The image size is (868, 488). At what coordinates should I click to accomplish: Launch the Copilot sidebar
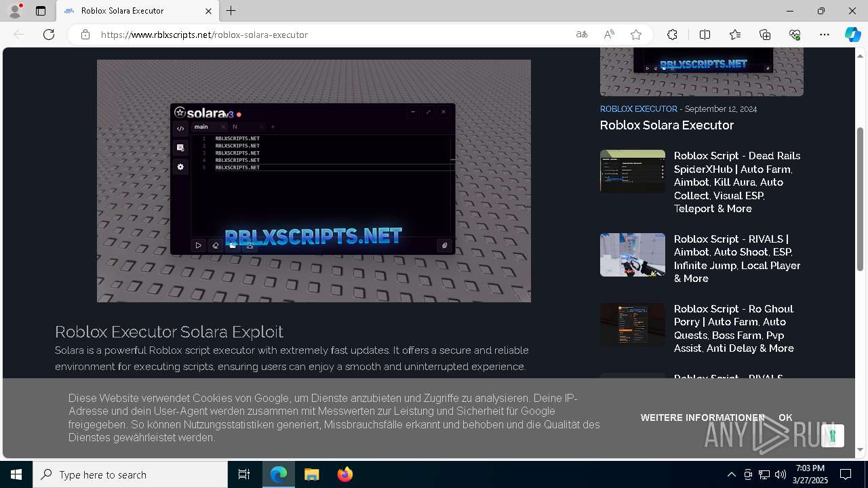point(852,35)
